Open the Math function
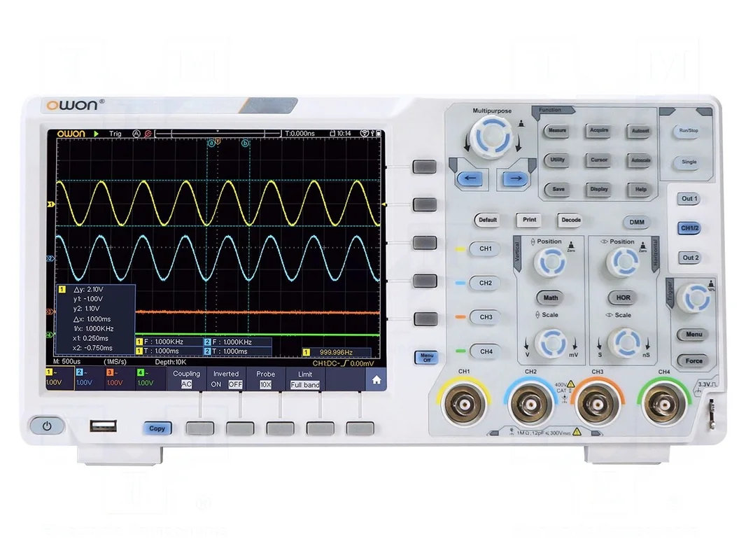This screenshot has width=746, height=560. coord(551,297)
